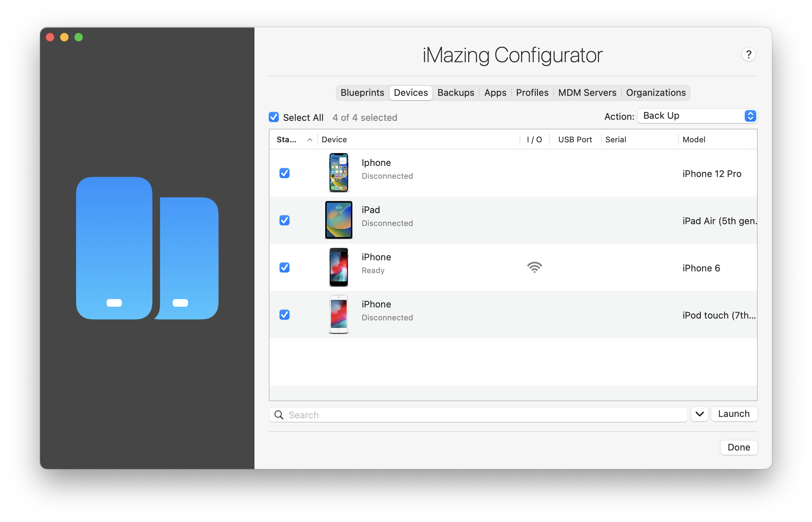Click the I / O column header
The height and width of the screenshot is (522, 812).
click(534, 139)
